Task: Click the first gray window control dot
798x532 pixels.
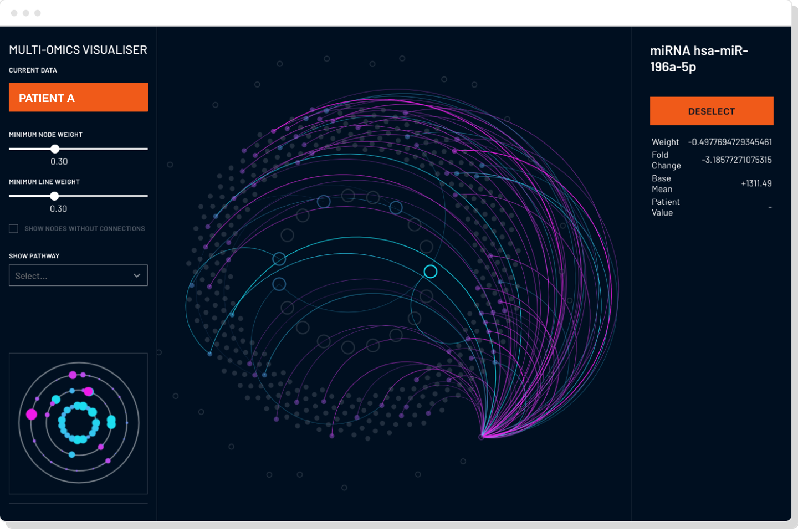Action: tap(14, 13)
